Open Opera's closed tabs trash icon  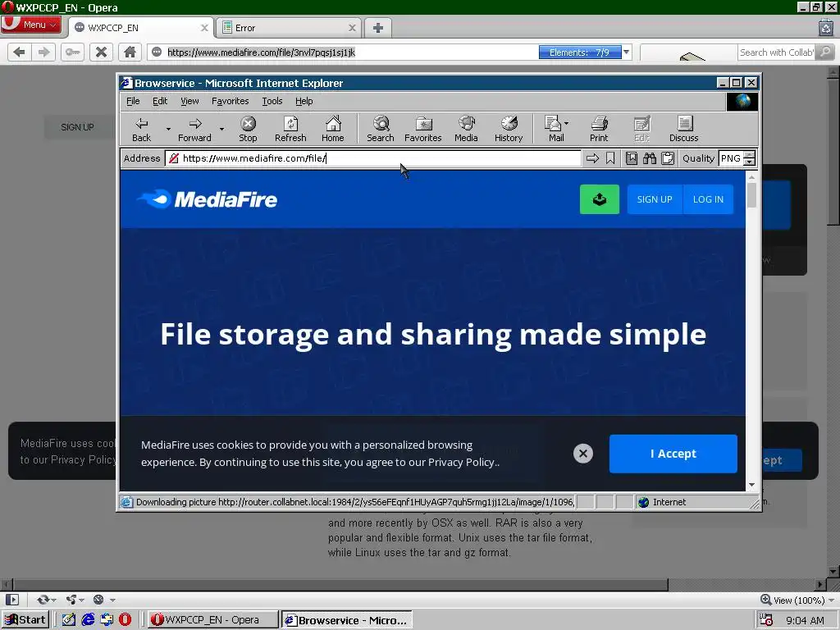coord(826,27)
